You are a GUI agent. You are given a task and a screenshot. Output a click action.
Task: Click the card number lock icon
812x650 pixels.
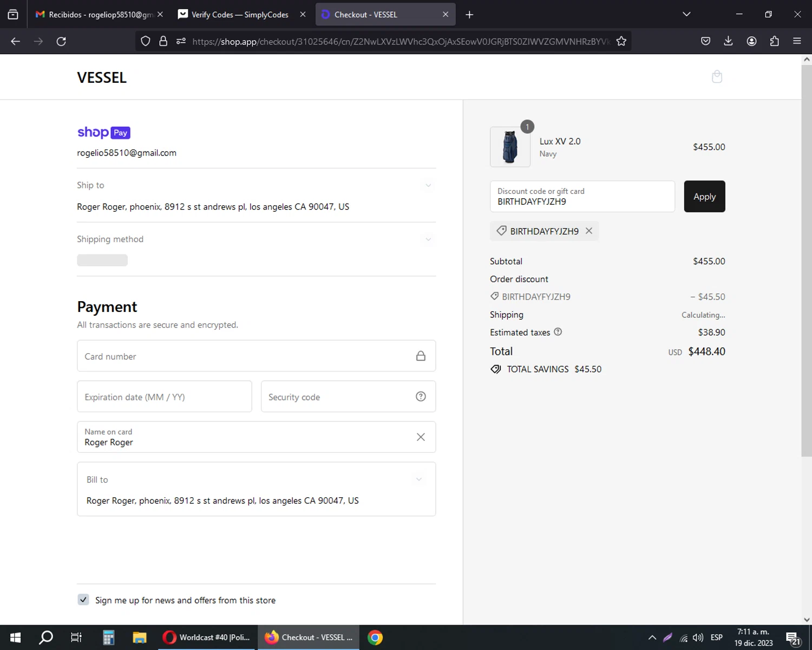421,356
